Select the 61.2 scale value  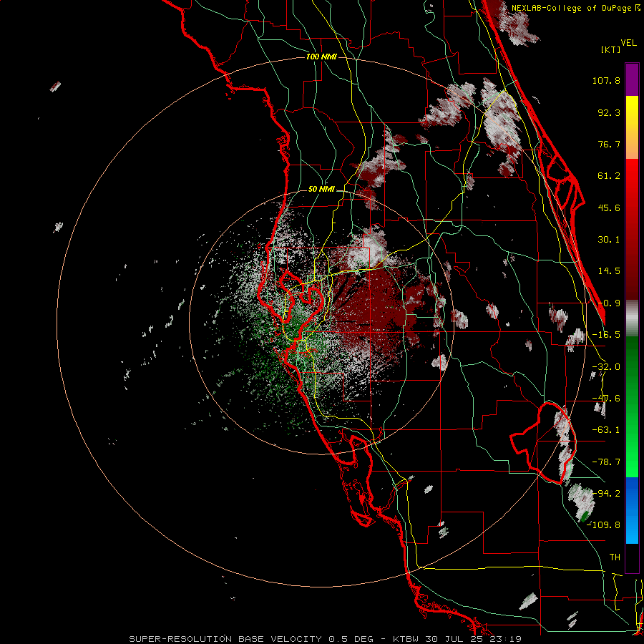(x=609, y=176)
